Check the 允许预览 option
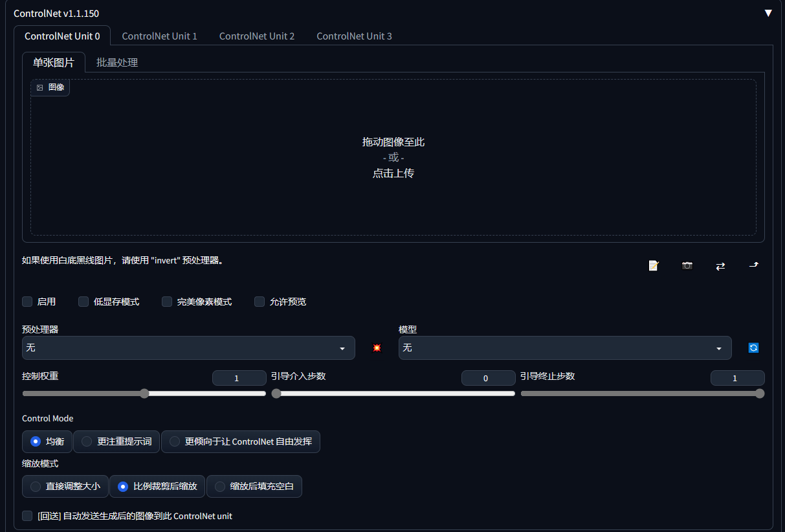This screenshot has height=532, width=785. coord(260,302)
